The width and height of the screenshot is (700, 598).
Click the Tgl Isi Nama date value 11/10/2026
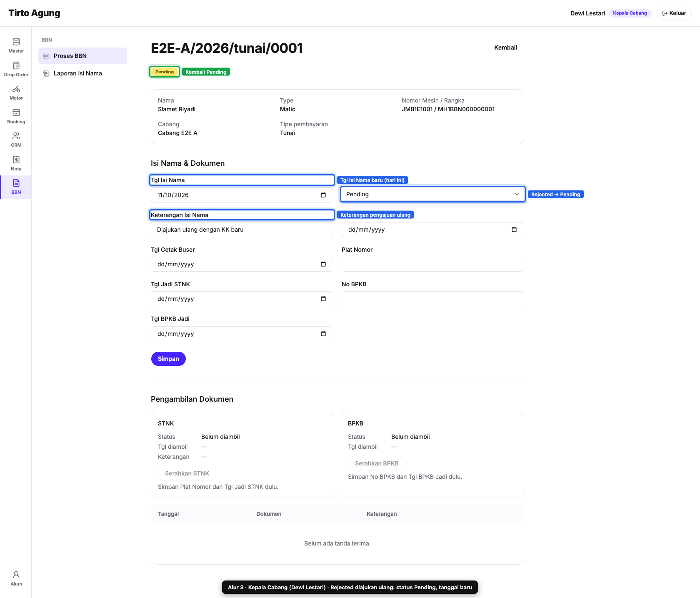coord(173,195)
